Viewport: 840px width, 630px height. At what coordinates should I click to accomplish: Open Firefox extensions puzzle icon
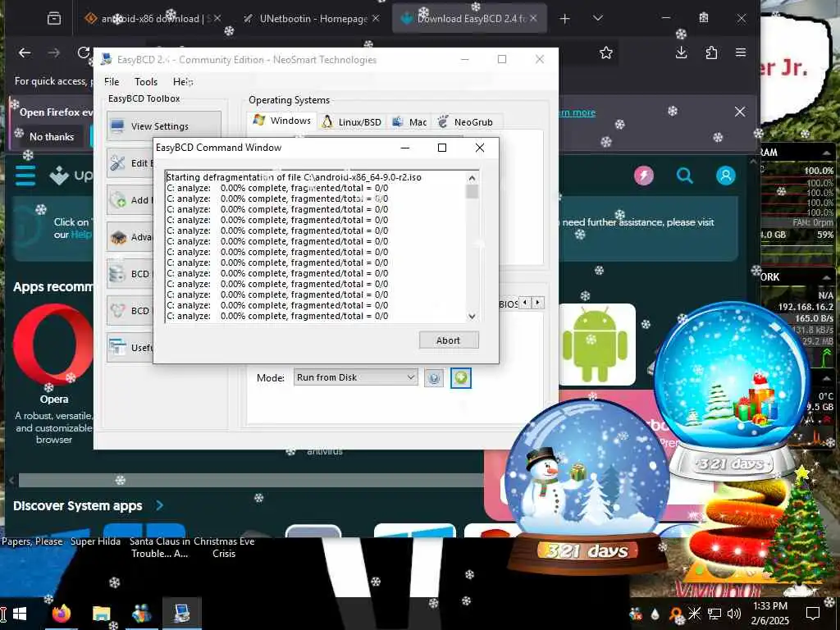coord(711,52)
